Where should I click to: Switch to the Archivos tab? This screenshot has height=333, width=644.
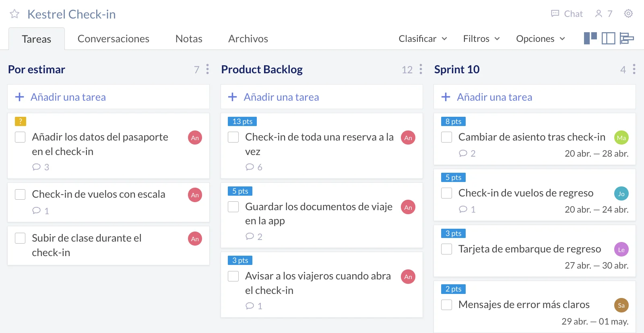coord(248,39)
